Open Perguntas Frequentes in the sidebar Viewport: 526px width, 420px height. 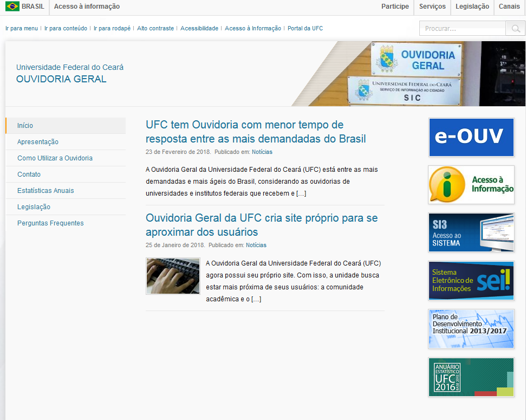[66, 223]
